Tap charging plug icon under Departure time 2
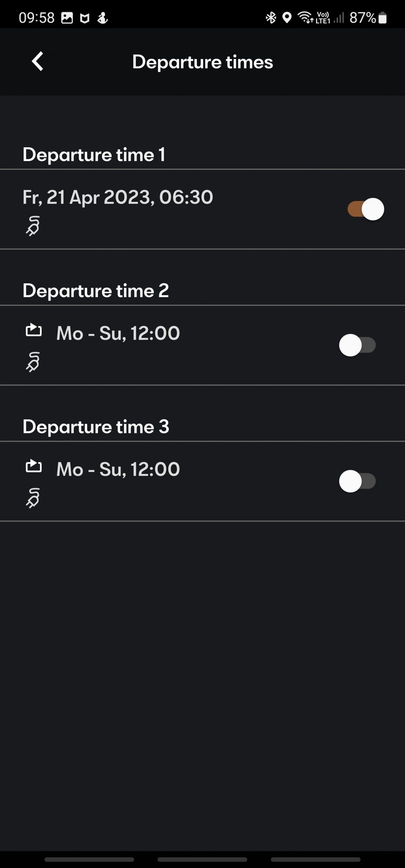The height and width of the screenshot is (868, 405). 33,362
